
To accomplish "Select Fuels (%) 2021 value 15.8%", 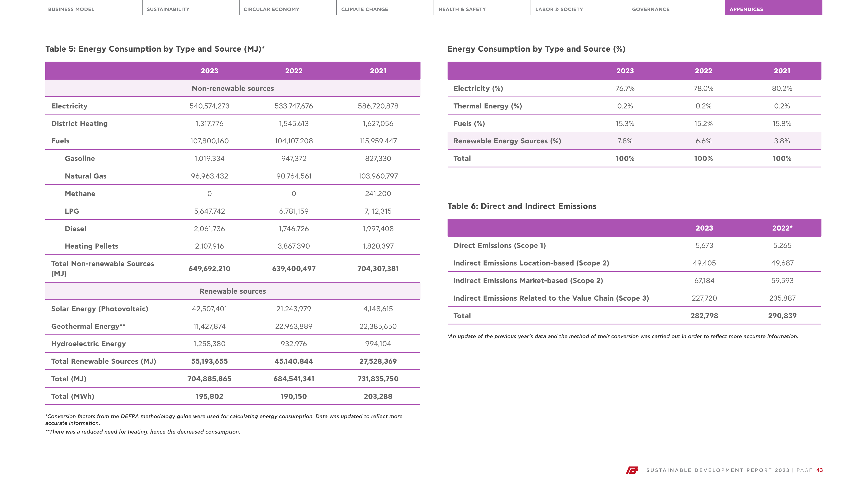I will tap(782, 124).
